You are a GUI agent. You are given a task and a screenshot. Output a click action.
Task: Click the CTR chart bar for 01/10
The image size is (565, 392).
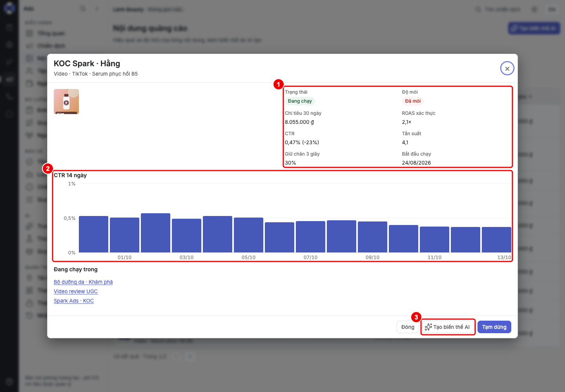click(x=124, y=235)
